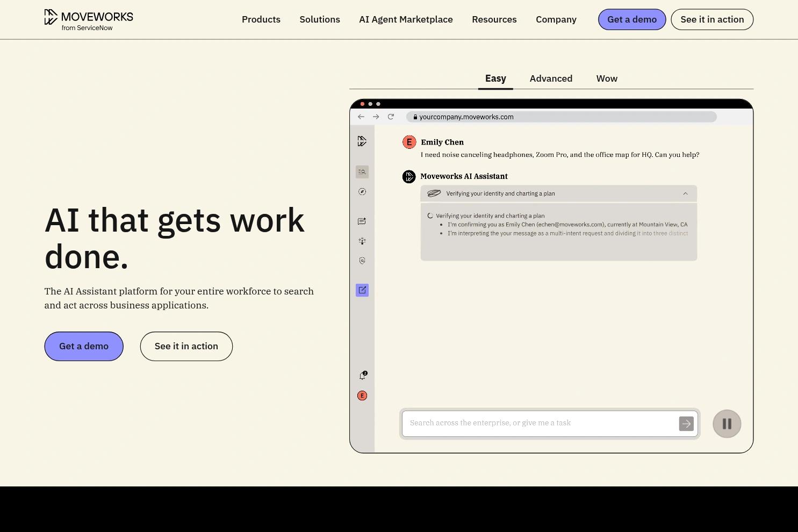Click the 'I'm confirming you as Emily Chen' bullet
The image size is (798, 532).
coord(567,225)
